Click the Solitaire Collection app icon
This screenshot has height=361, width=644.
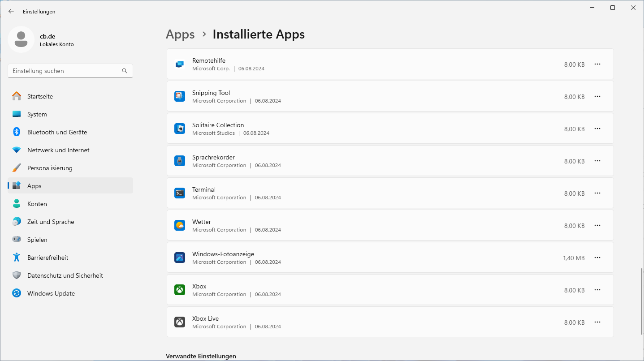(x=180, y=129)
